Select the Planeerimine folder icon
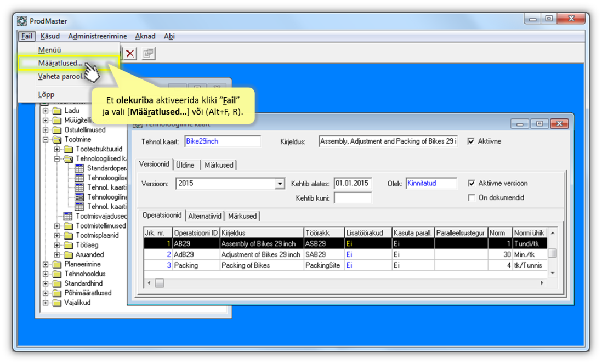Image resolution: width=602 pixels, height=364 pixels. (57, 264)
